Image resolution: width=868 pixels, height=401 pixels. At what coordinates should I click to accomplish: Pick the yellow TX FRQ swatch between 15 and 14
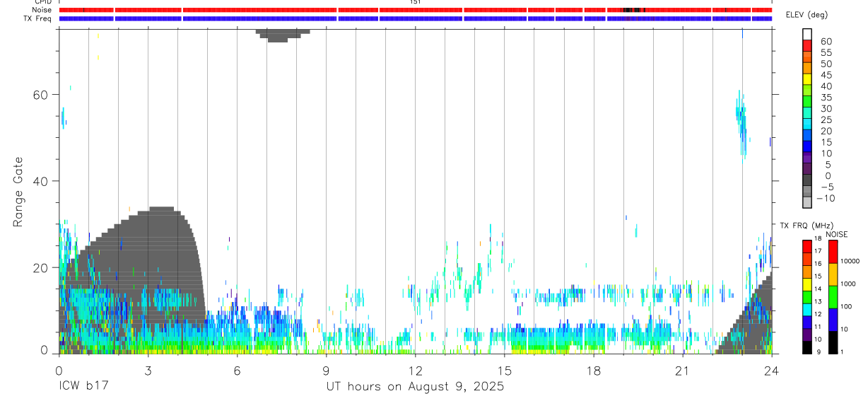pos(807,284)
